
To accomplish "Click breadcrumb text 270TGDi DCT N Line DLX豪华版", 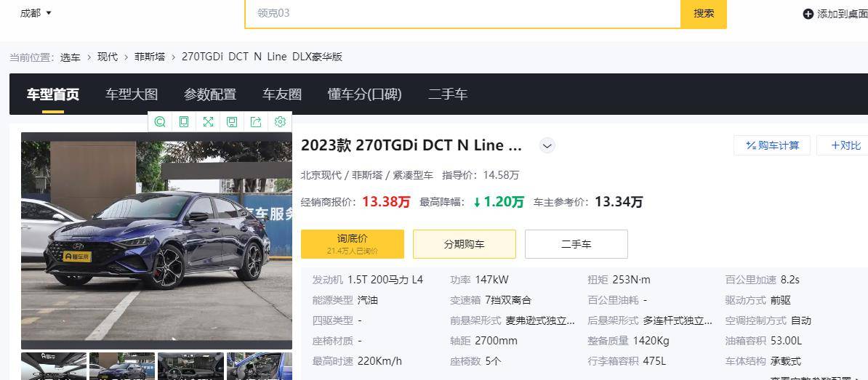I will [262, 57].
